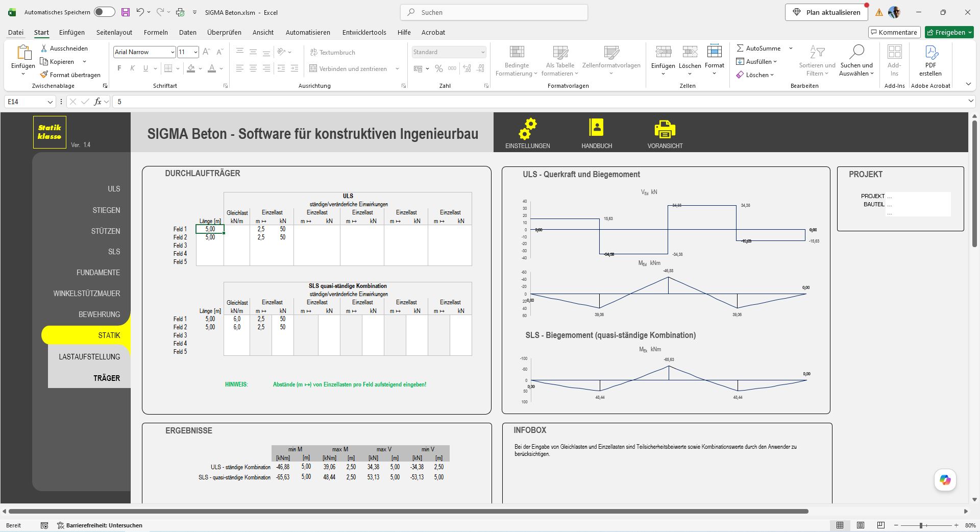Click the horizontal scrollbar
The height and width of the screenshot is (532, 980).
(408, 511)
